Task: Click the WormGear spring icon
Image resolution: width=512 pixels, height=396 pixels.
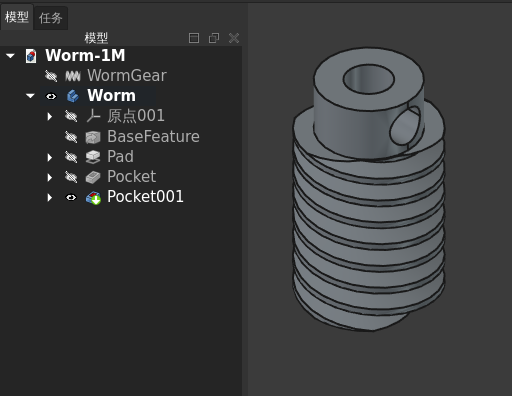Action: pos(73,76)
